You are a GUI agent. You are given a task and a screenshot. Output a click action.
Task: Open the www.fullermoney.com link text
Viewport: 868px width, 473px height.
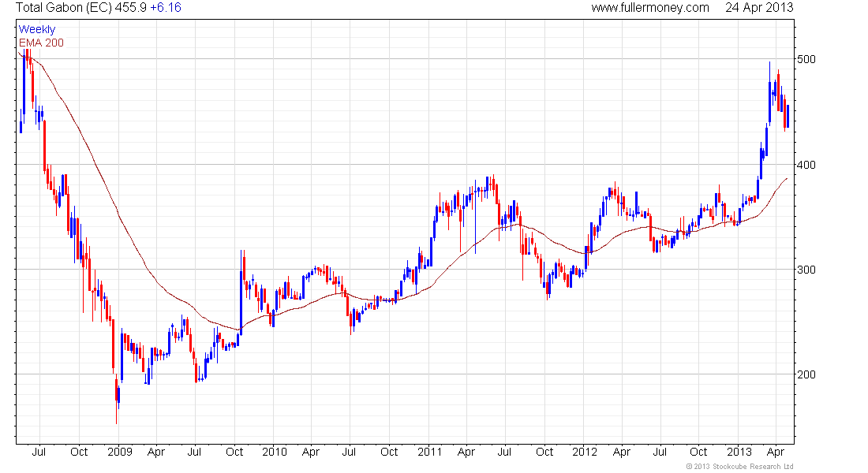point(650,8)
